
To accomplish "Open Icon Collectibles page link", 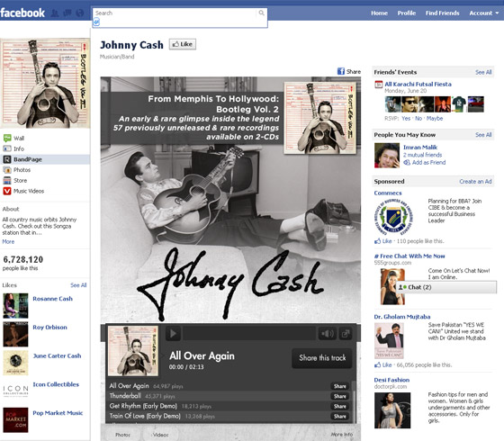I will (x=56, y=384).
